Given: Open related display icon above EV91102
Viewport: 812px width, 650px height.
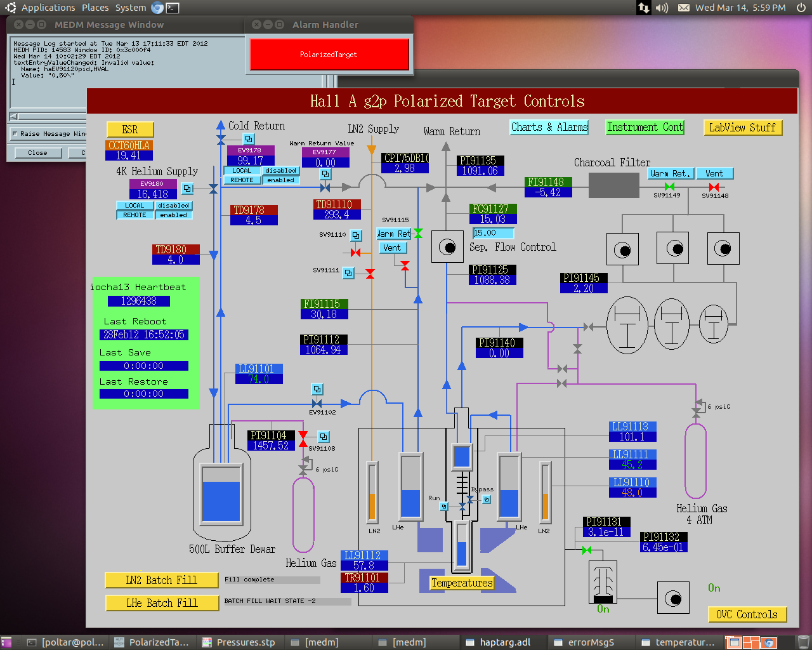Looking at the screenshot, I should (317, 389).
